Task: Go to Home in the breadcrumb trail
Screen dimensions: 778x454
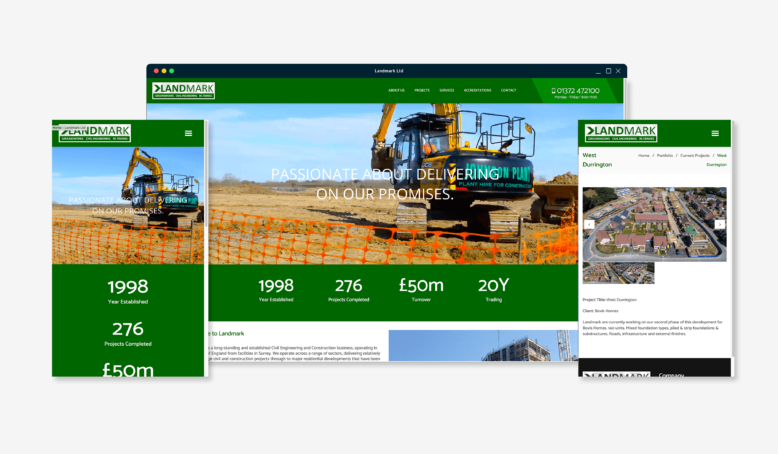Action: [644, 156]
